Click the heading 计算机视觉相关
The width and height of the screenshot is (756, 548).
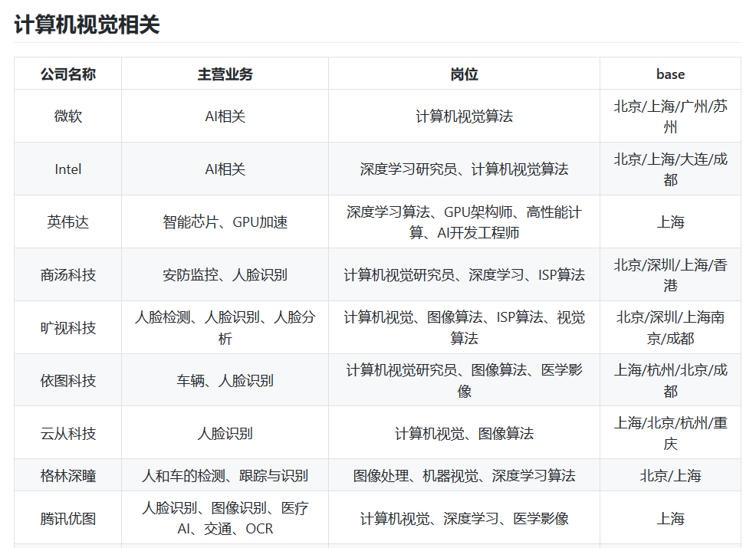pos(87,25)
